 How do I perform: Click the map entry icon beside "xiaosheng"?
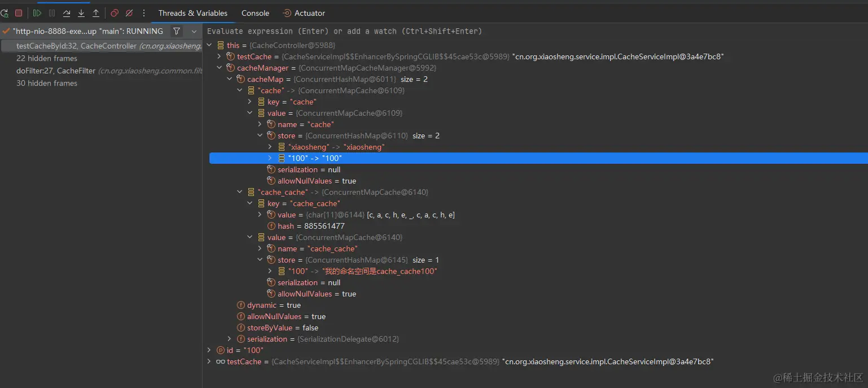click(282, 147)
